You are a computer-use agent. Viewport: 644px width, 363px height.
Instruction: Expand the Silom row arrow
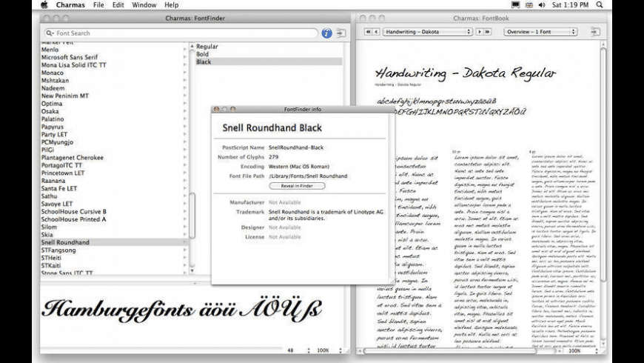[x=185, y=227]
